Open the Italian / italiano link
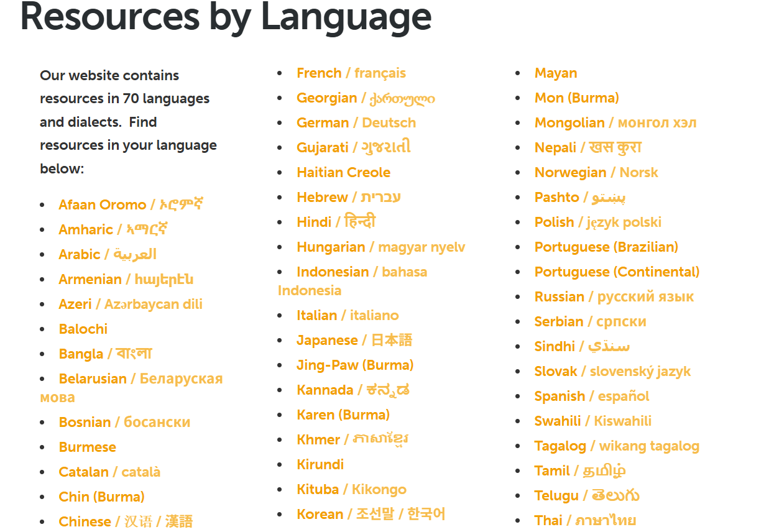Viewport: 774px width, 532px height. pos(348,315)
